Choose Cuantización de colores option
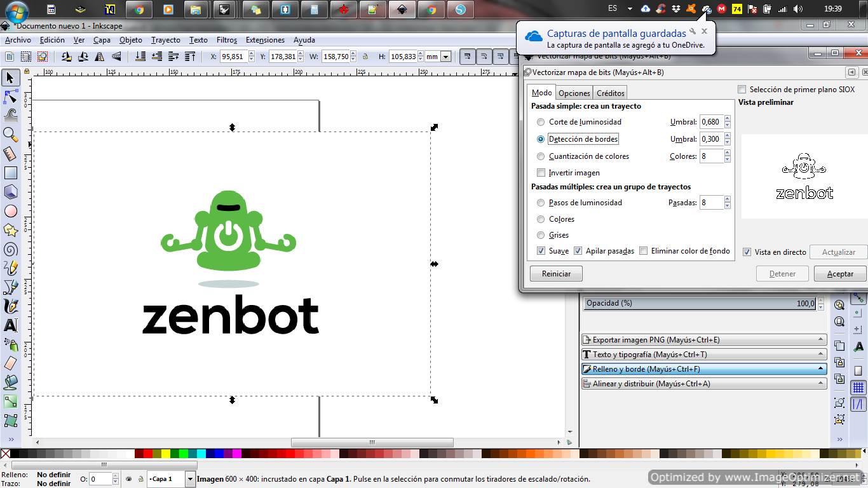The image size is (868, 488). click(541, 156)
